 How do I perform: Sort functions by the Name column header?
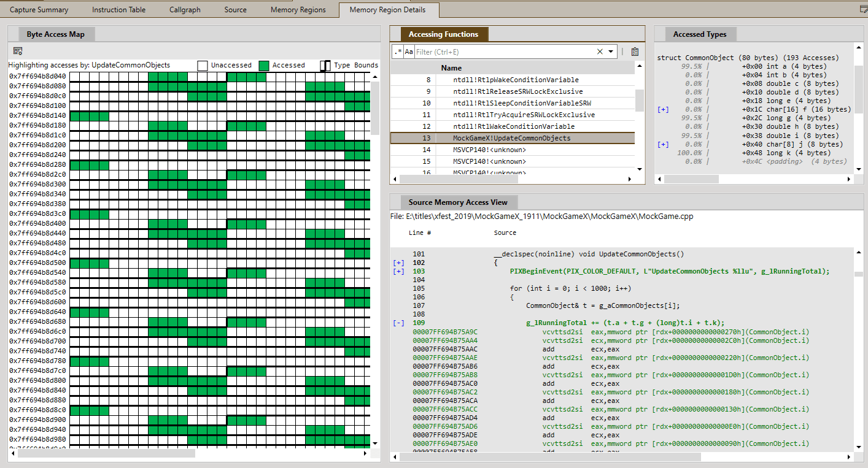tap(451, 68)
